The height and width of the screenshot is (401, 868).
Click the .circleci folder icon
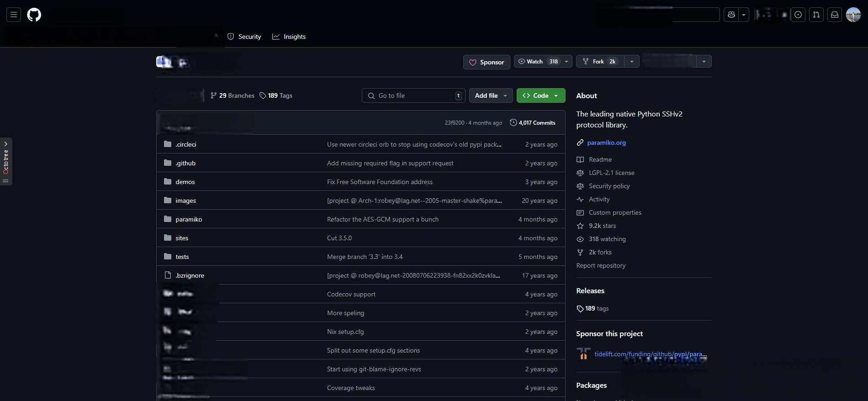(168, 144)
